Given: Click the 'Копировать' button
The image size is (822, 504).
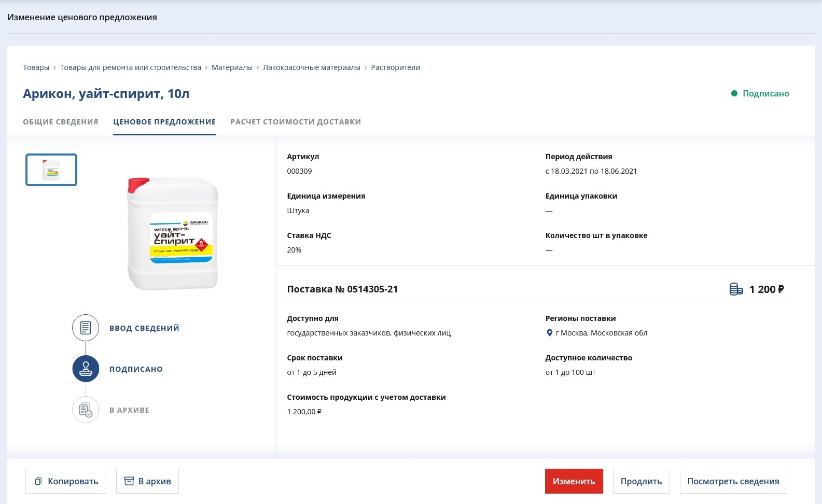Looking at the screenshot, I should (x=66, y=481).
